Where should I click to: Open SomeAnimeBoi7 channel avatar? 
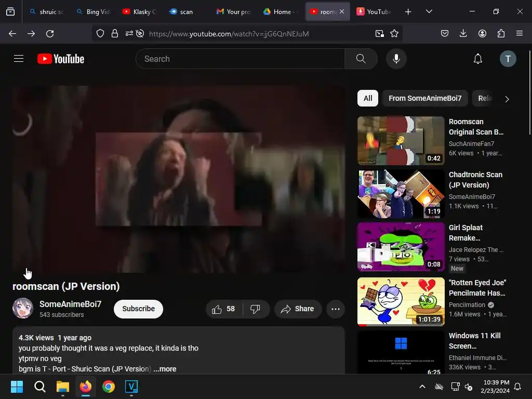pyautogui.click(x=23, y=308)
